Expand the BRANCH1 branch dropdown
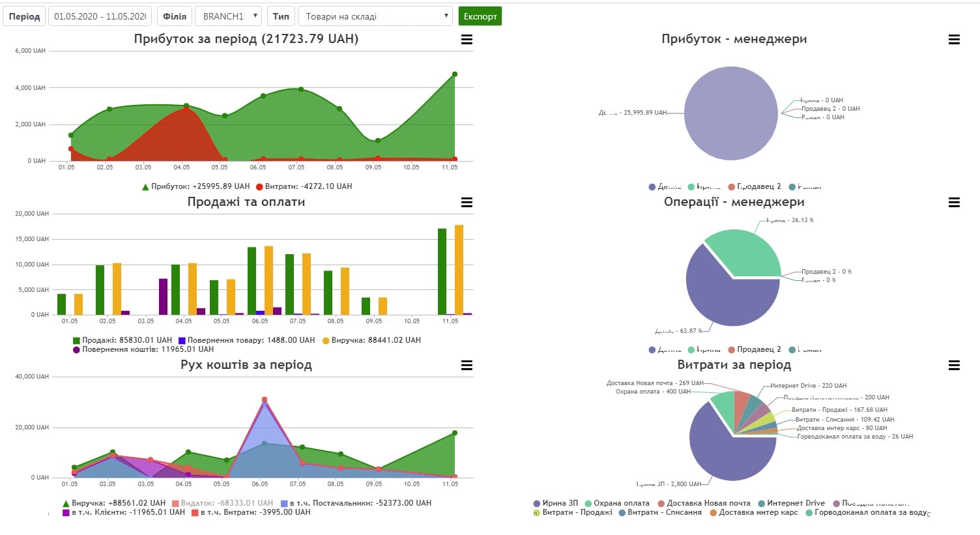980x535 pixels. (x=229, y=16)
